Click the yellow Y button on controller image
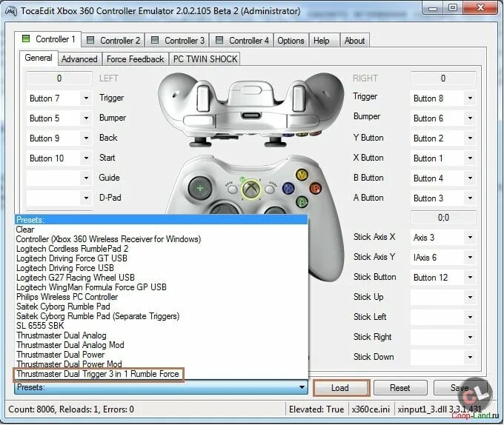 click(x=302, y=175)
